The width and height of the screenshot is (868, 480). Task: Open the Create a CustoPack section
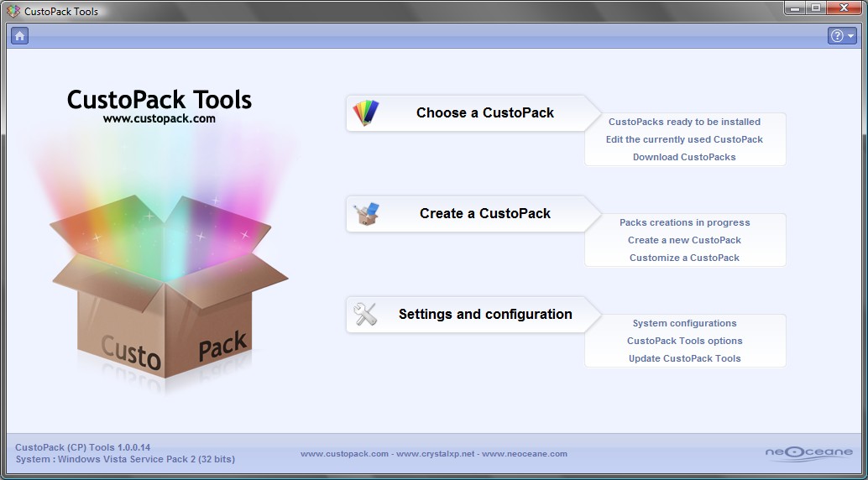click(x=473, y=214)
